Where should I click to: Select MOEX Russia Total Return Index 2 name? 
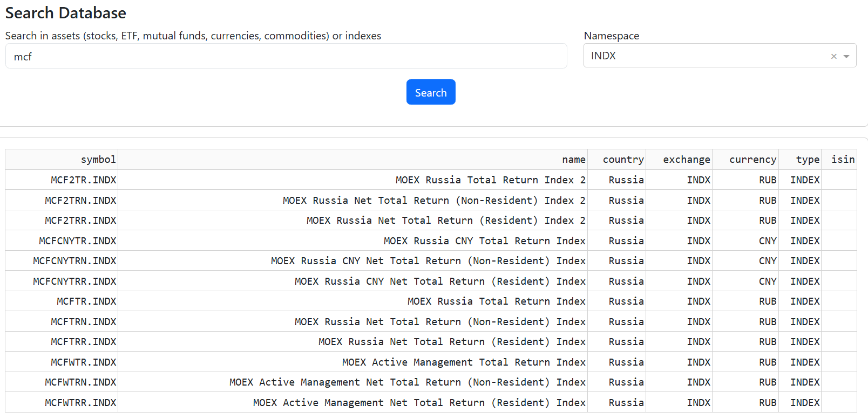(x=490, y=180)
